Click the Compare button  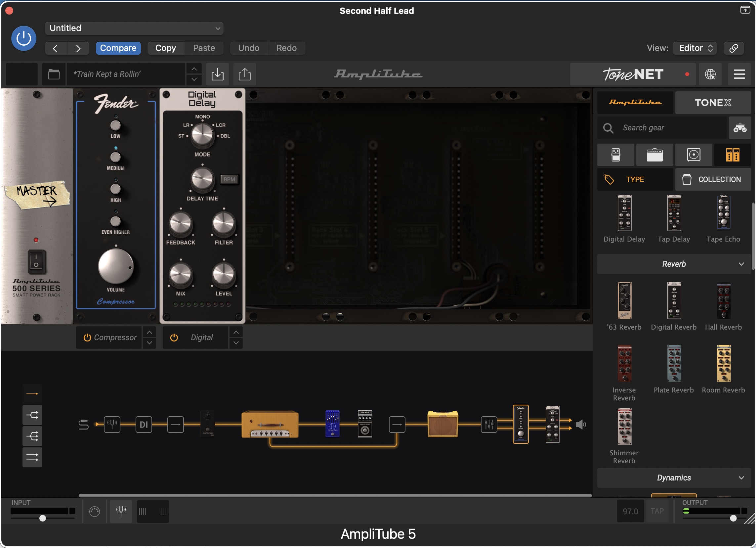pos(118,48)
